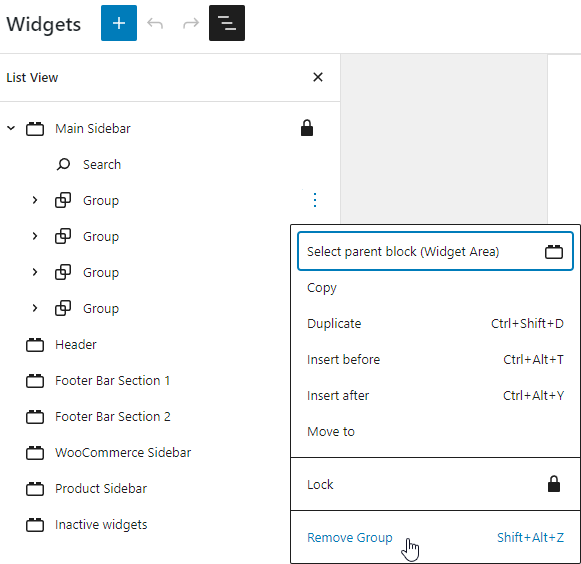Viewport: 581px width, 564px height.
Task: Click the blue Add block plus button
Action: tap(119, 23)
